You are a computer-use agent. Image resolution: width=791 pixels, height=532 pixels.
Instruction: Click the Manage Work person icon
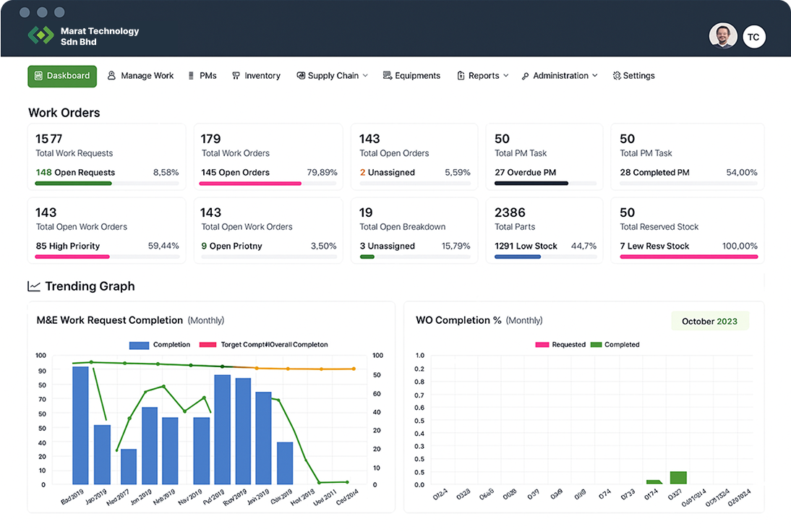[x=111, y=76]
